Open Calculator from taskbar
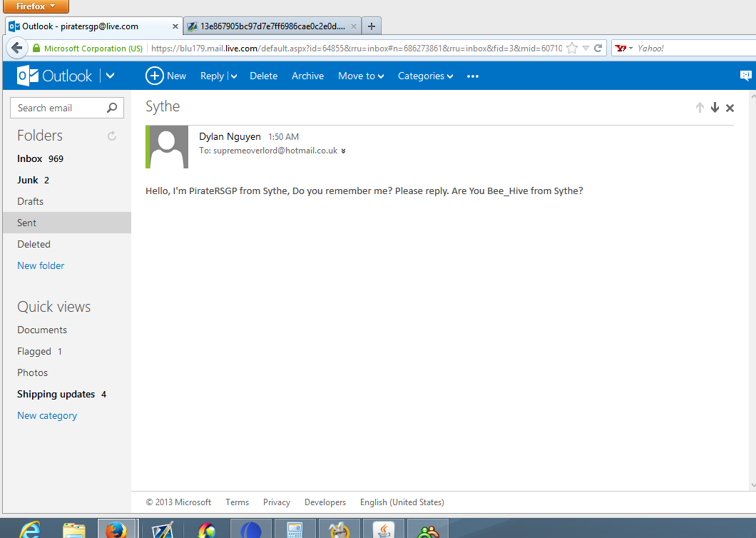This screenshot has height=538, width=756. (294, 529)
